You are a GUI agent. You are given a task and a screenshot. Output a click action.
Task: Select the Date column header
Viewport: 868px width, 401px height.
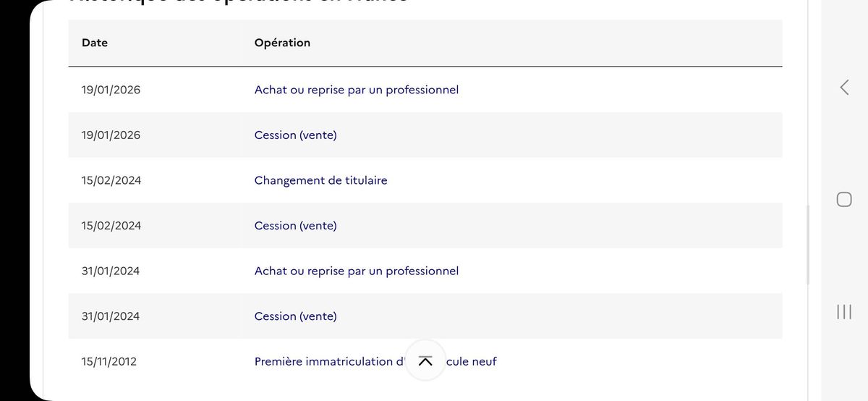(x=95, y=43)
